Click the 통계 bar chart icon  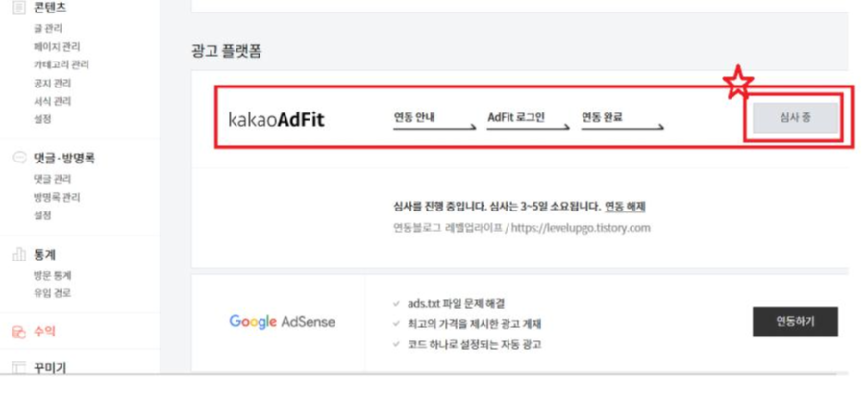(19, 255)
